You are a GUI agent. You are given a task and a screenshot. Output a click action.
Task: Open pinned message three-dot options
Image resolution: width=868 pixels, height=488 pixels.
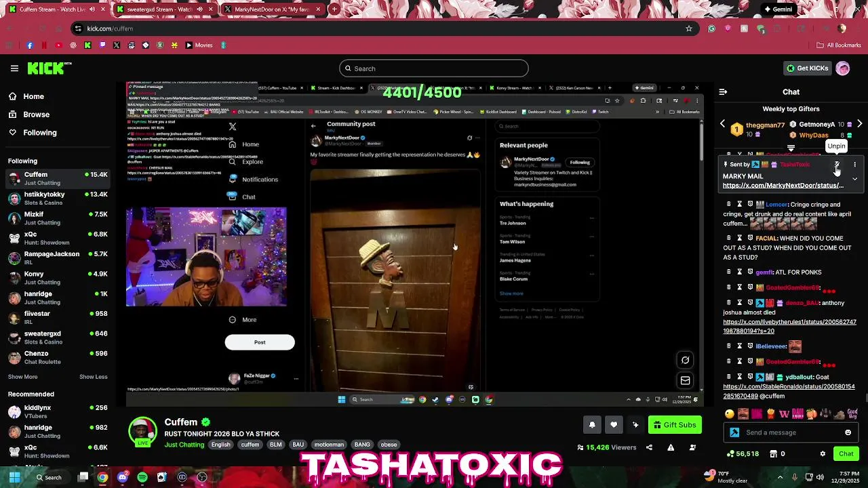click(854, 165)
